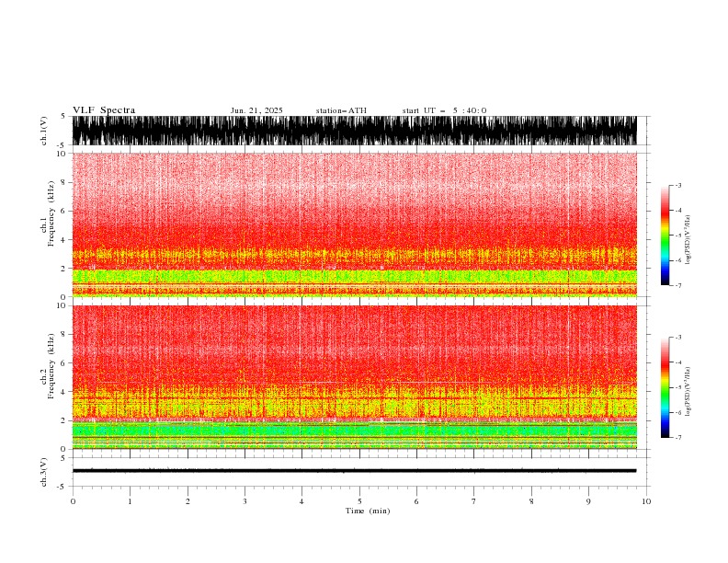Image resolution: width=728 pixels, height=563 pixels.
Task: Click the "4" kHz tick of ch.2 spectrogram
Action: [63, 392]
